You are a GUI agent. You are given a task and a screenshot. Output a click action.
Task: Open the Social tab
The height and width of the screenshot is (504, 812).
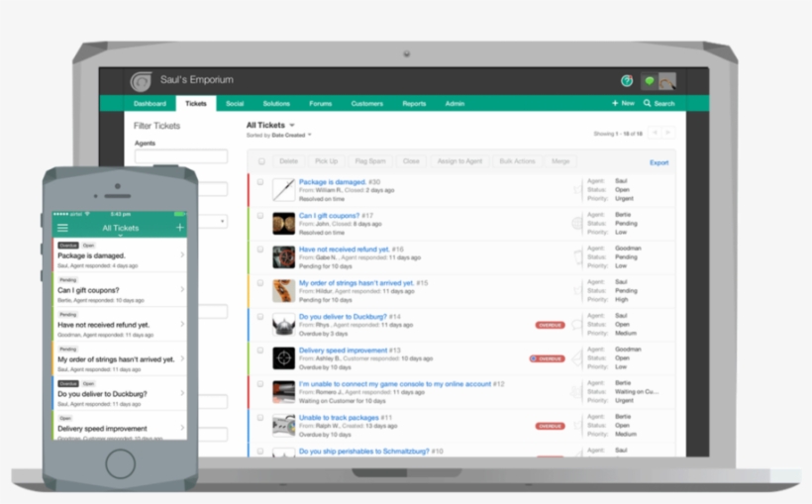235,104
